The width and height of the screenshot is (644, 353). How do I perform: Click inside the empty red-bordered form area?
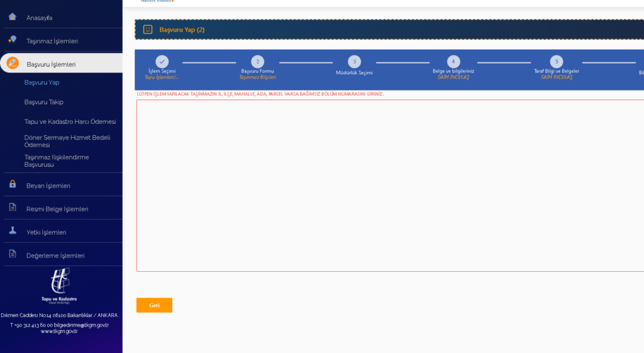pyautogui.click(x=390, y=186)
